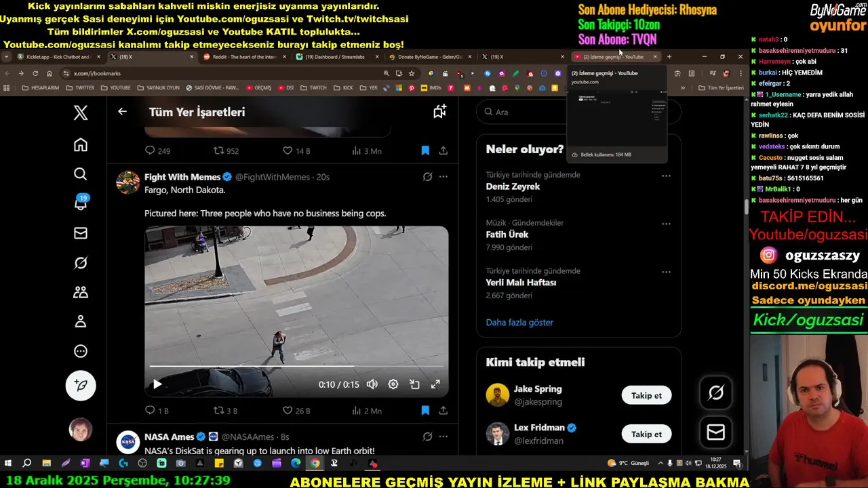Open options for Yerli Malı Haftası trend
This screenshot has width=868, height=488.
(666, 272)
